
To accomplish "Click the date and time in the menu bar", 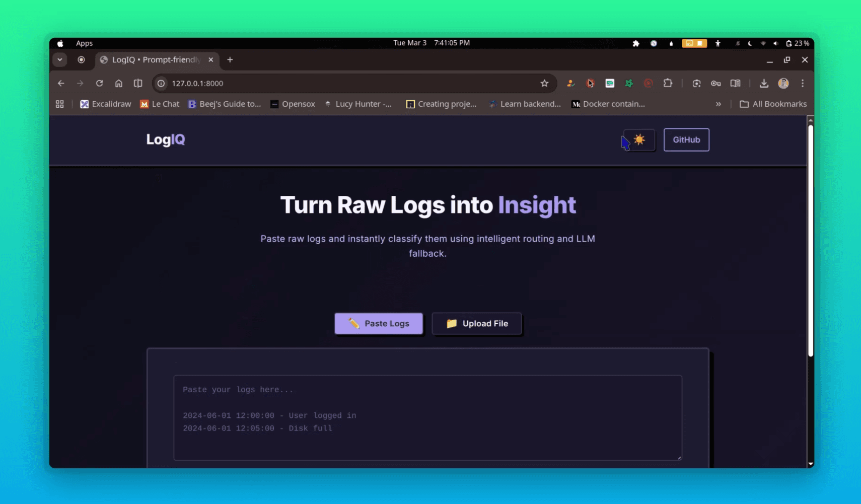I will click(432, 43).
